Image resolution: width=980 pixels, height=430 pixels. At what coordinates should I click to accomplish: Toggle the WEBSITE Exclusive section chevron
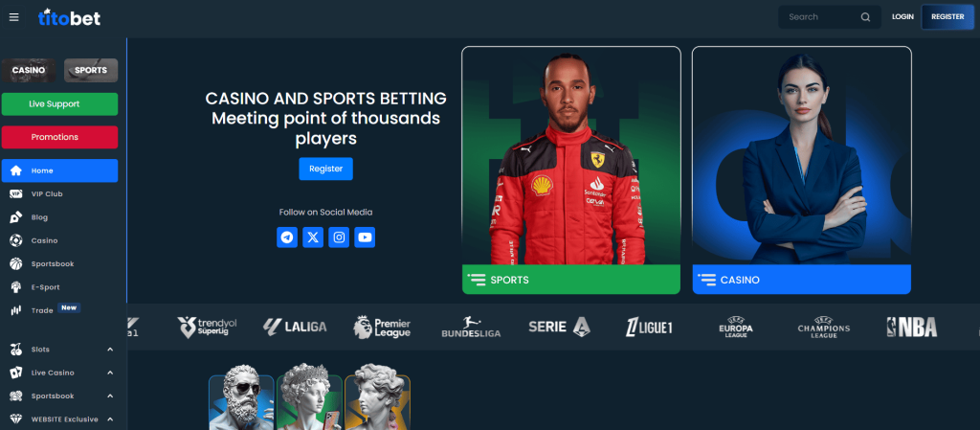tap(110, 419)
